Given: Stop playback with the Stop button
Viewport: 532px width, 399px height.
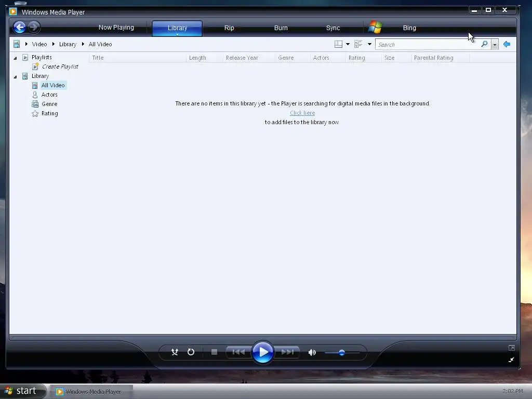Looking at the screenshot, I should 214,352.
